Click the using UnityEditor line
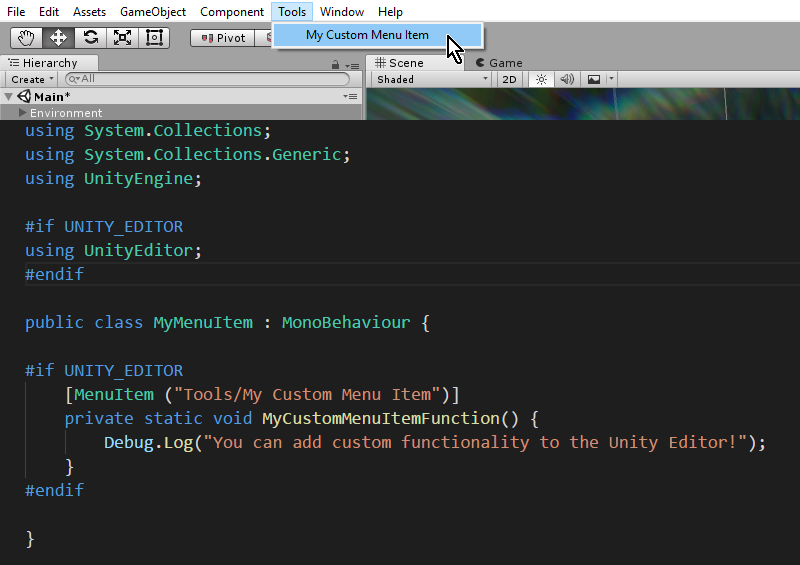Image resolution: width=800 pixels, height=565 pixels. (113, 251)
